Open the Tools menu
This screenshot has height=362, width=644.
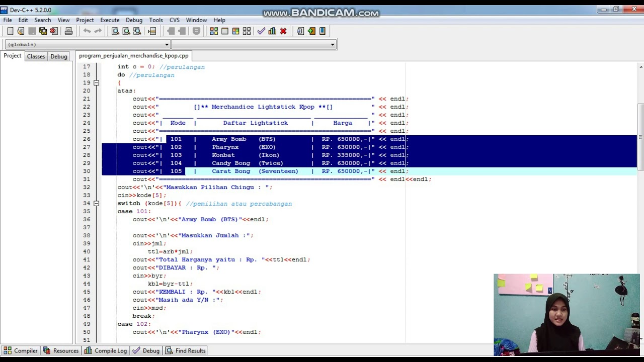pyautogui.click(x=156, y=20)
